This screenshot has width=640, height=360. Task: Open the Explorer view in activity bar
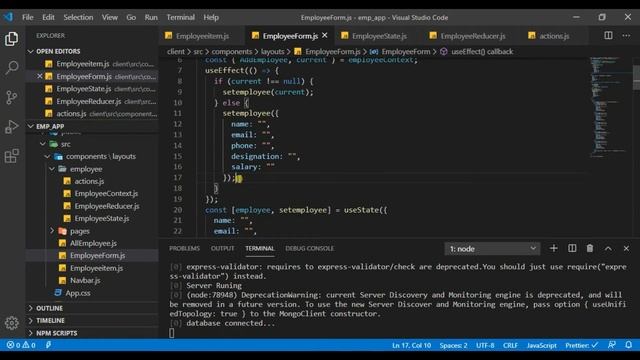11,39
